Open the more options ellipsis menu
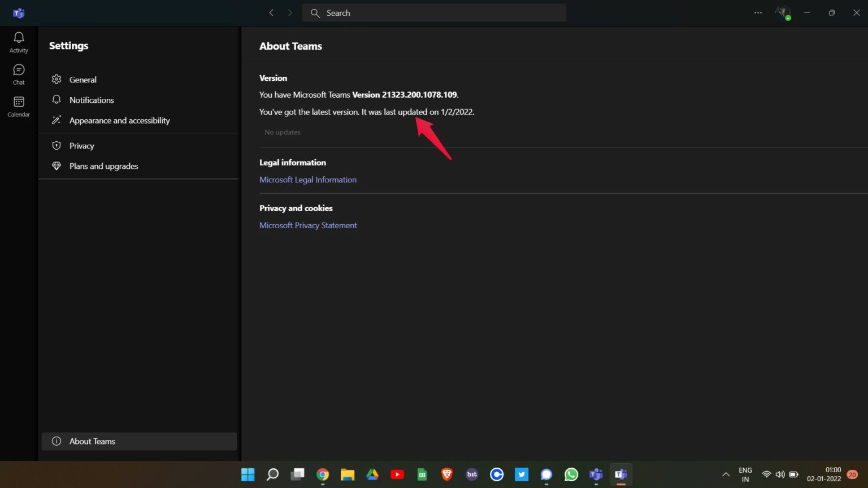This screenshot has height=488, width=868. (757, 12)
